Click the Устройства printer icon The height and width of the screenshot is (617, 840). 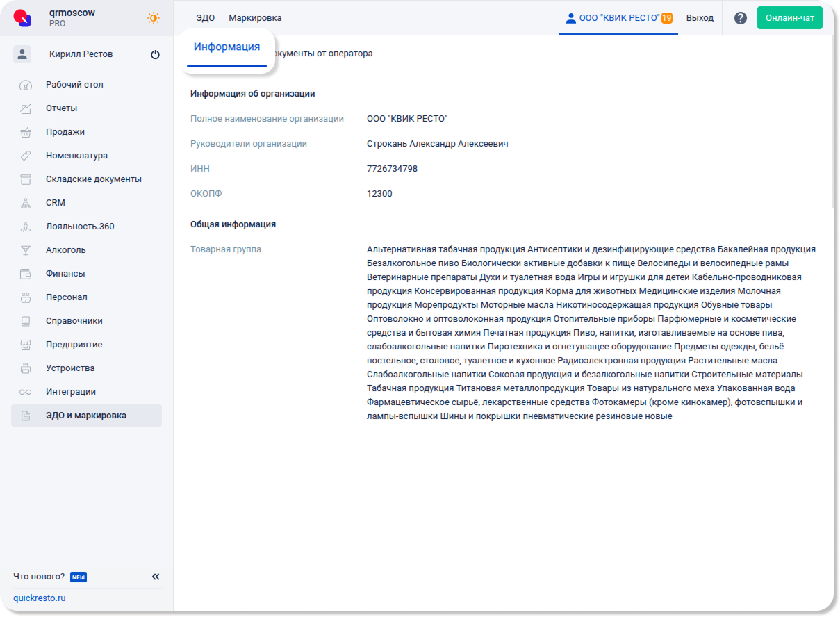pos(26,368)
